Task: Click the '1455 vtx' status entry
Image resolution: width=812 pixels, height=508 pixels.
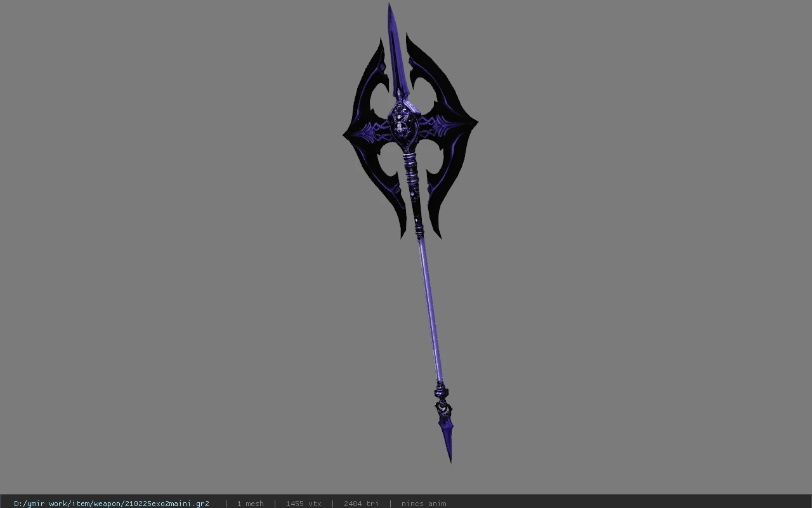Action: tap(303, 504)
